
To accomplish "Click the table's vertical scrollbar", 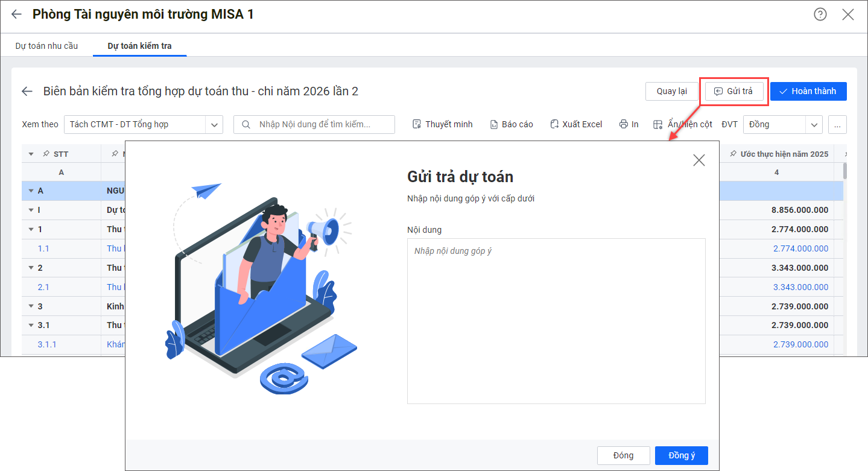I will (x=846, y=171).
